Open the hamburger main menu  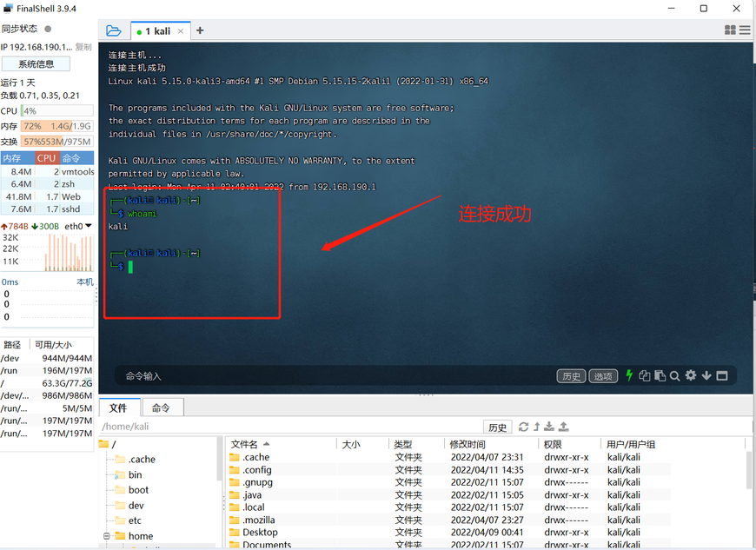click(745, 30)
